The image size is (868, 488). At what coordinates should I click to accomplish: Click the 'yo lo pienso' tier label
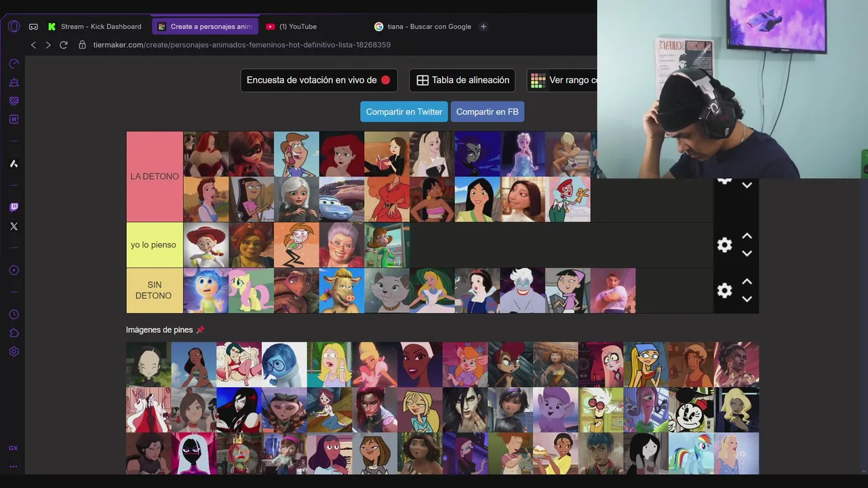pyautogui.click(x=155, y=245)
